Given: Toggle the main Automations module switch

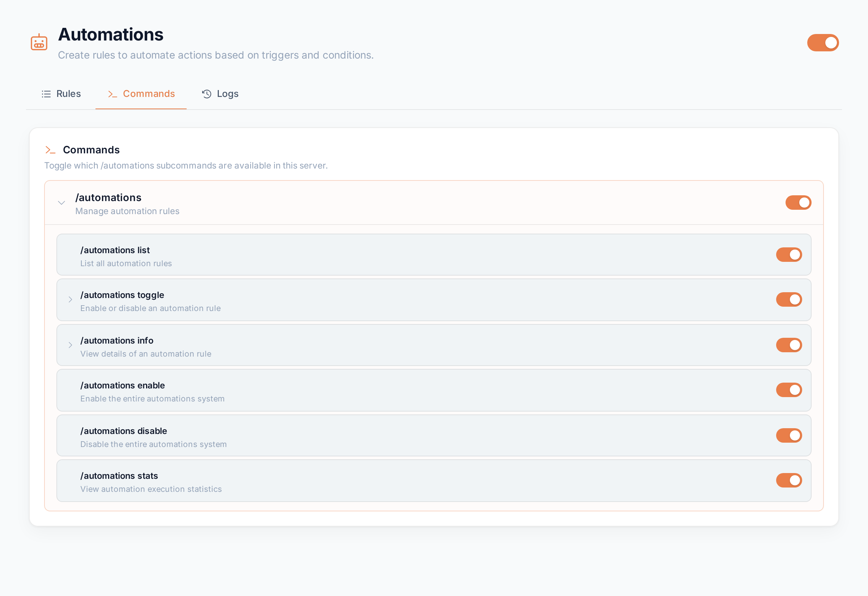Looking at the screenshot, I should (823, 43).
